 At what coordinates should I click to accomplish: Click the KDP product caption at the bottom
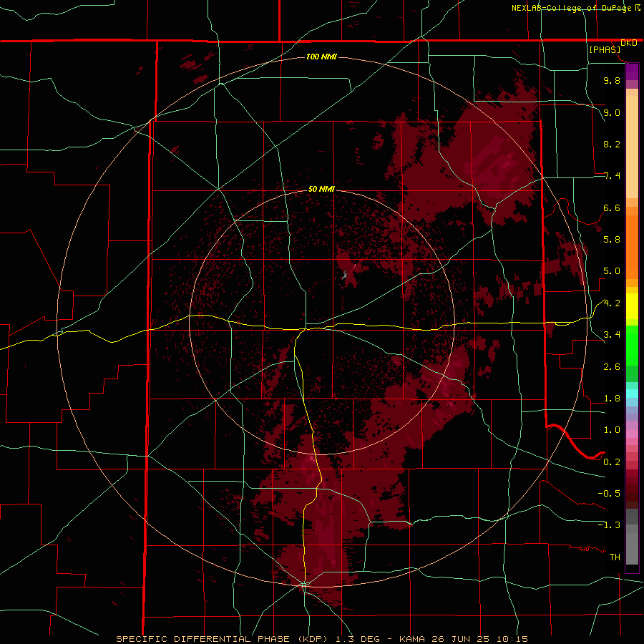321,639
